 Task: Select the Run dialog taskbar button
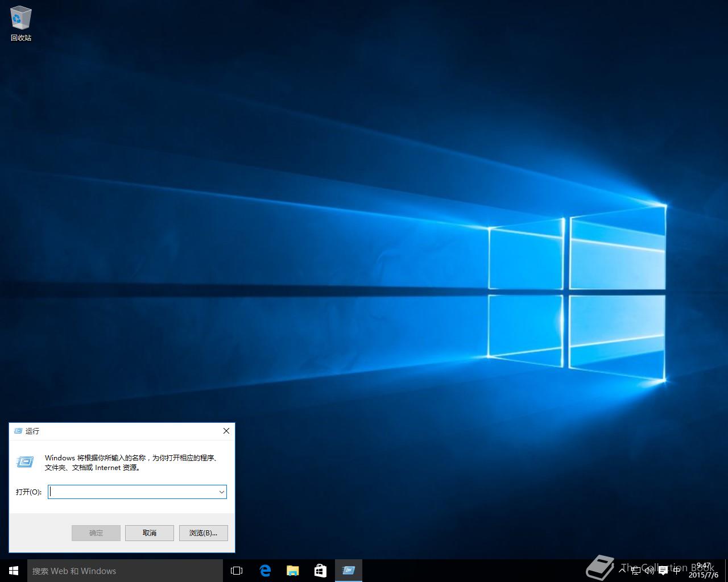tap(349, 571)
